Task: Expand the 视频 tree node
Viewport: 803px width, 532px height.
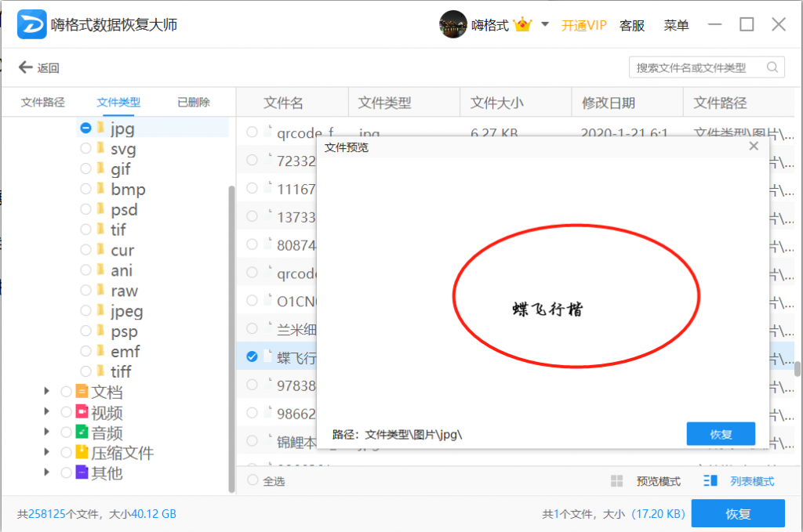Action: pos(46,411)
